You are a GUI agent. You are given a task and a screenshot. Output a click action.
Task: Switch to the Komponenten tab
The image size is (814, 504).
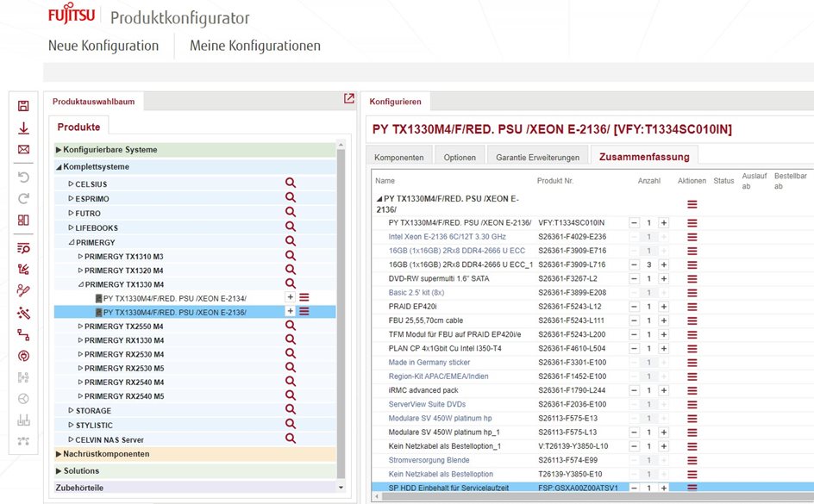coord(399,157)
